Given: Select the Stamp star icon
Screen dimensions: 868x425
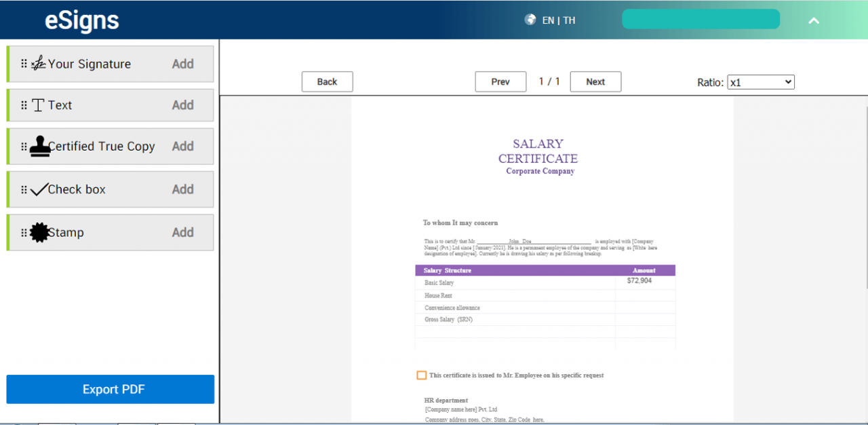Looking at the screenshot, I should pyautogui.click(x=38, y=231).
